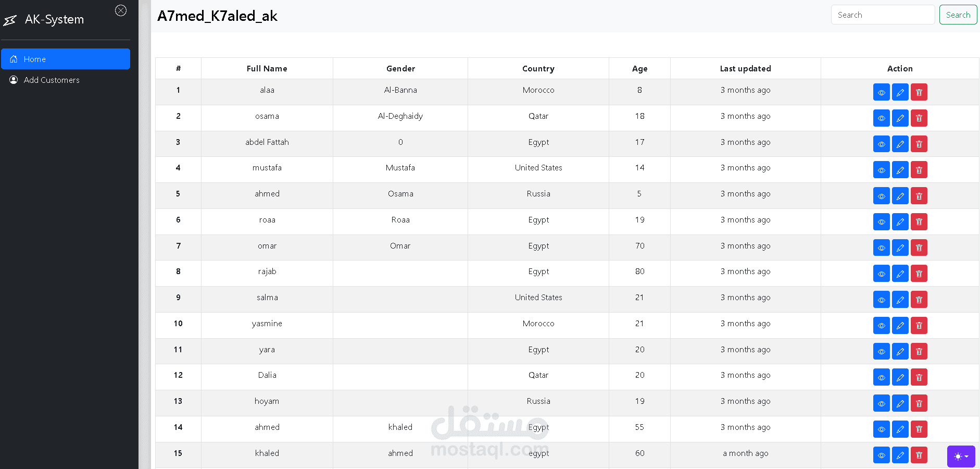Click the view eye icon for alaa

(881, 92)
